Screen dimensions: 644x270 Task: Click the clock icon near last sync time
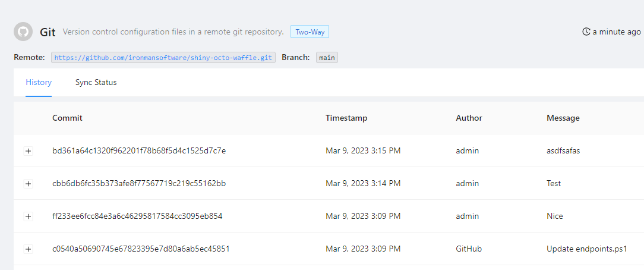(586, 32)
